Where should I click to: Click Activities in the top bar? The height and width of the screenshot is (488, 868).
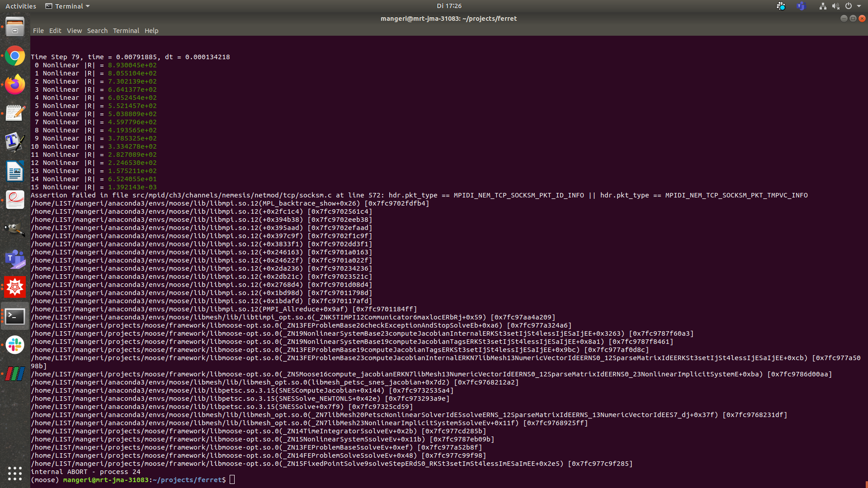pos(20,6)
